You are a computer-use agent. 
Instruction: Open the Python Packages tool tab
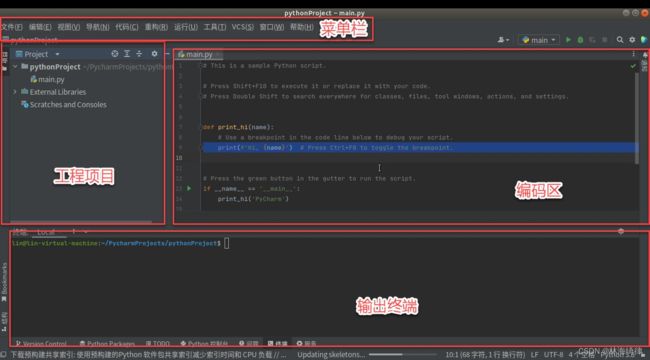pyautogui.click(x=107, y=343)
